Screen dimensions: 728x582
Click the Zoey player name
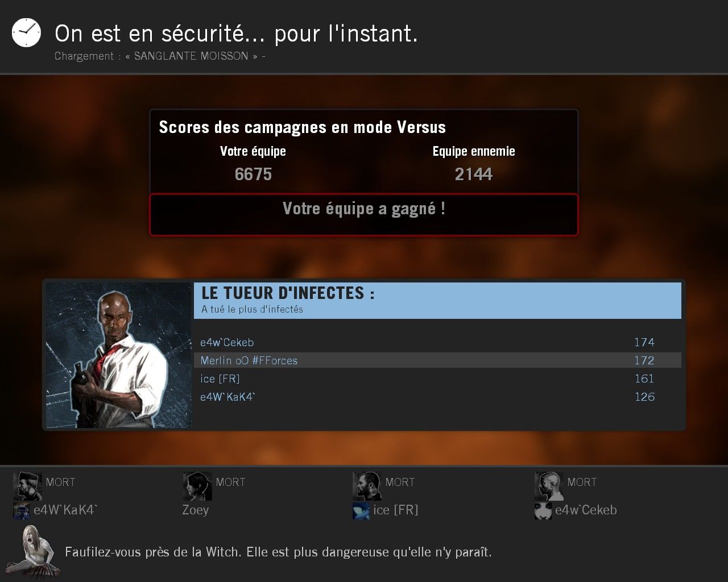point(196,510)
